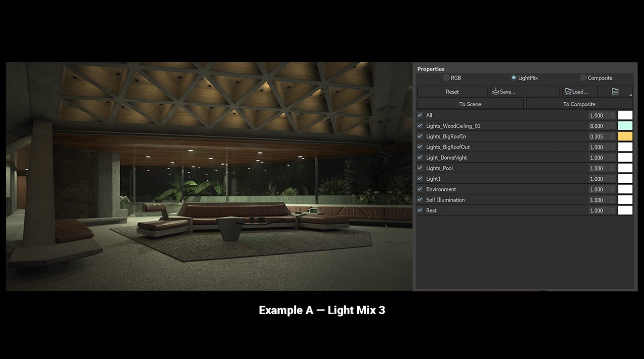Click the Lights_WoodCeiling_01 intensity spinner arrows
This screenshot has height=359, width=644.
coord(613,126)
